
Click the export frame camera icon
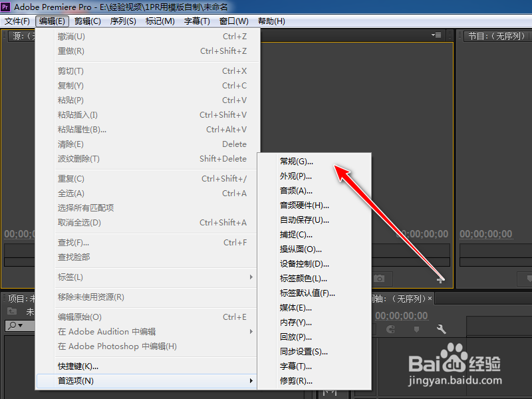pos(379,279)
